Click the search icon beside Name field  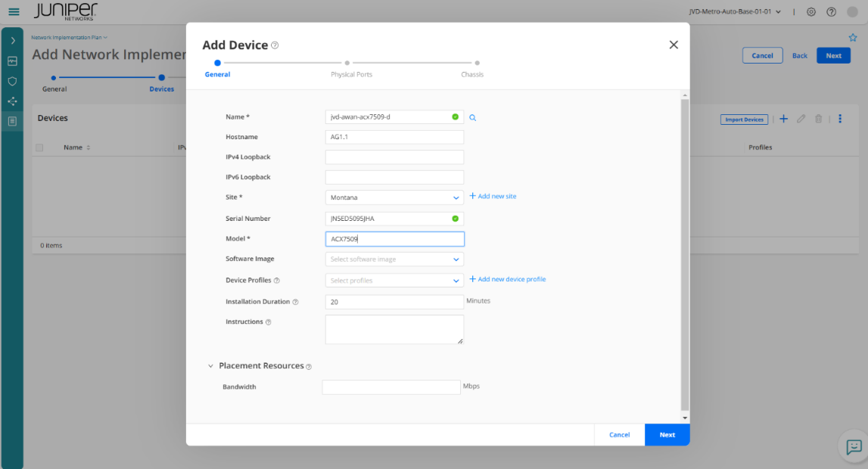473,117
